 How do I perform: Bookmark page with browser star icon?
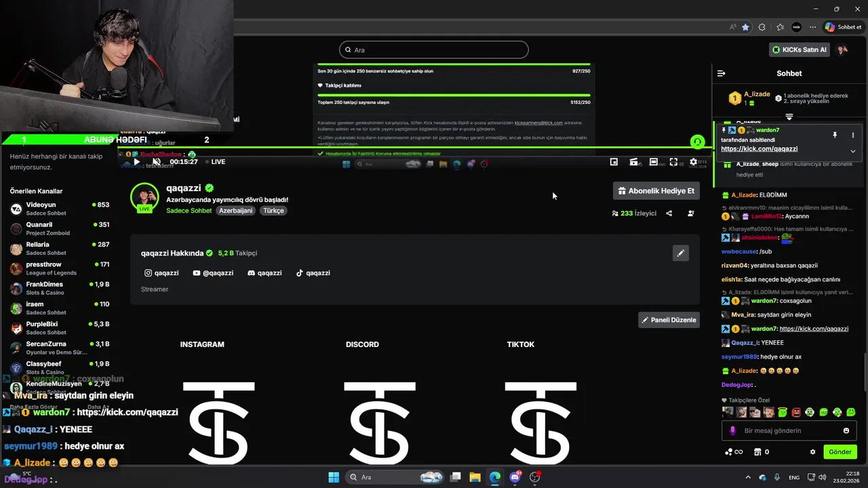[745, 27]
